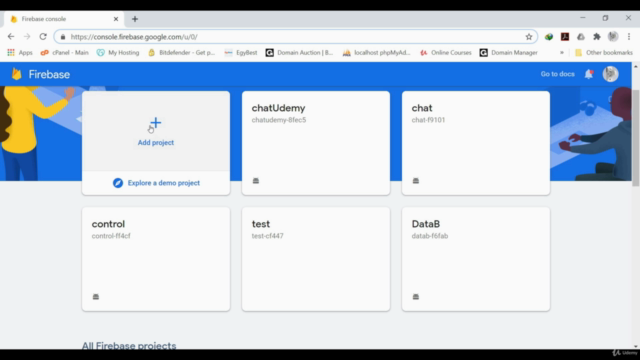Click the browser forward arrow

(x=27, y=37)
